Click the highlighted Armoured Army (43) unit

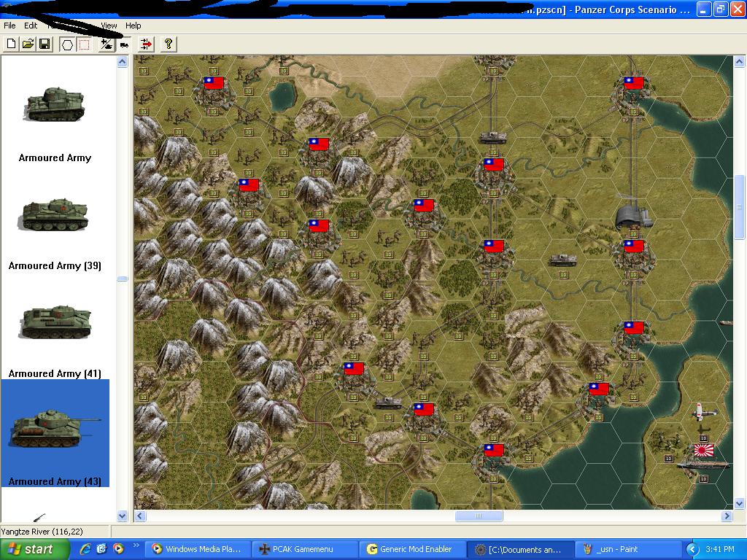click(55, 433)
